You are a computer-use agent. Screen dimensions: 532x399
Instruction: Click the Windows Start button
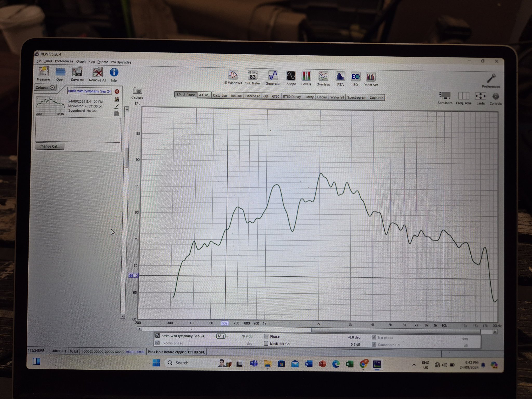[x=156, y=363]
